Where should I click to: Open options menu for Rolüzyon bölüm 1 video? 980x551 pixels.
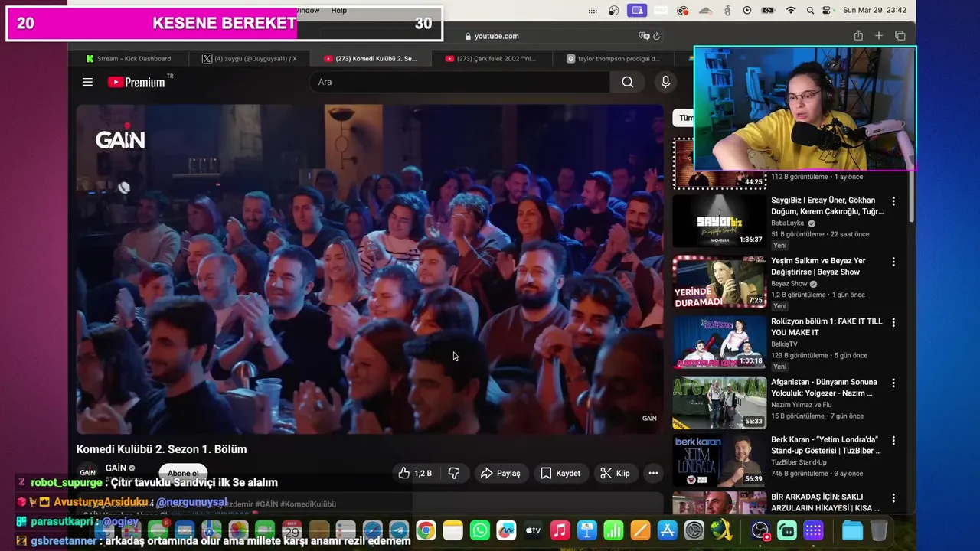tap(893, 322)
